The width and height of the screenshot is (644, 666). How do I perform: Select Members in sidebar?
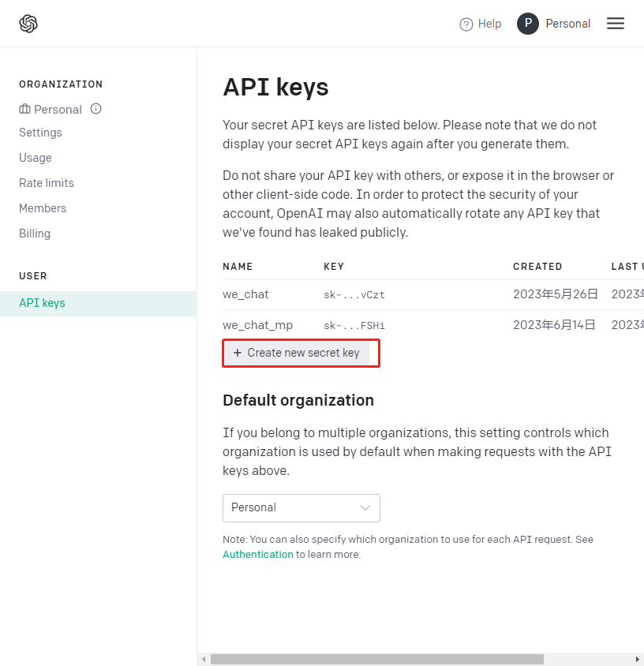click(x=43, y=208)
